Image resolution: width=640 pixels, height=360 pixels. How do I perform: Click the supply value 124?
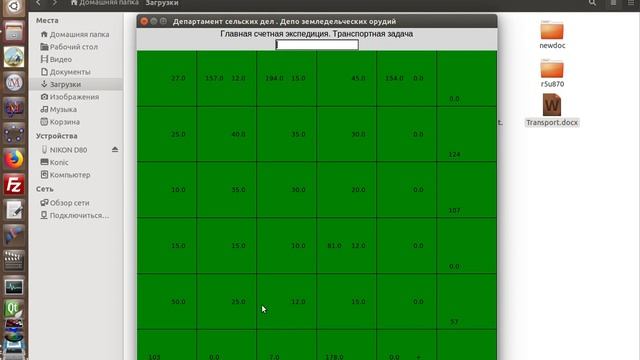click(454, 154)
